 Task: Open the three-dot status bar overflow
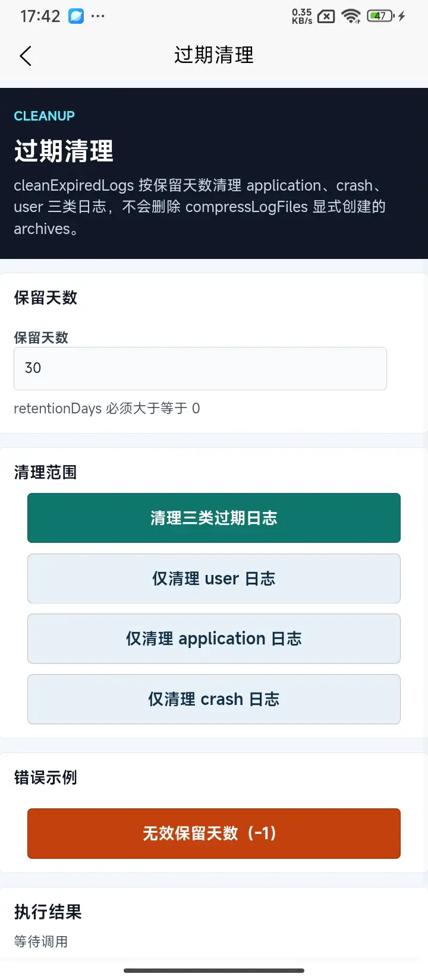[98, 16]
